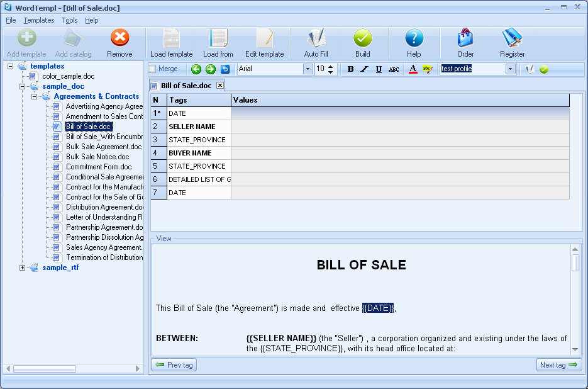Open the Tools menu
Viewport: 588px width, 389px height.
(70, 20)
